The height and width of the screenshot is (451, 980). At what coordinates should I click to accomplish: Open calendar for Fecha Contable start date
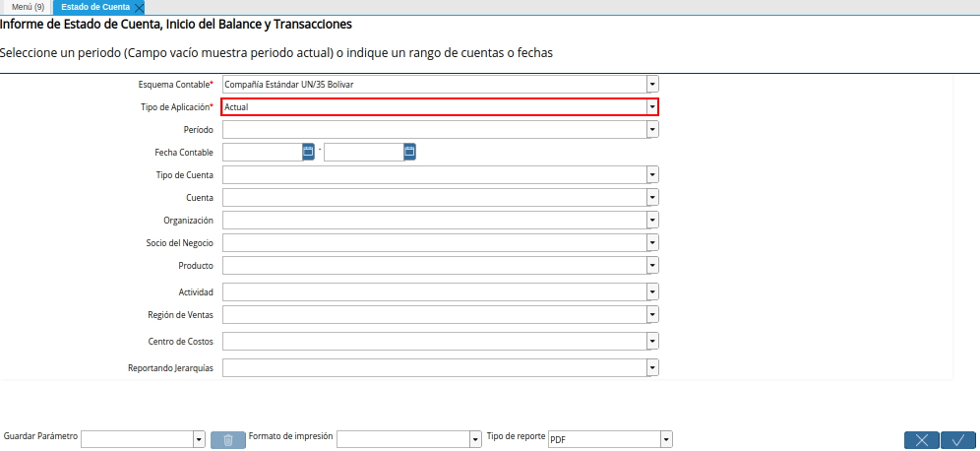[308, 152]
